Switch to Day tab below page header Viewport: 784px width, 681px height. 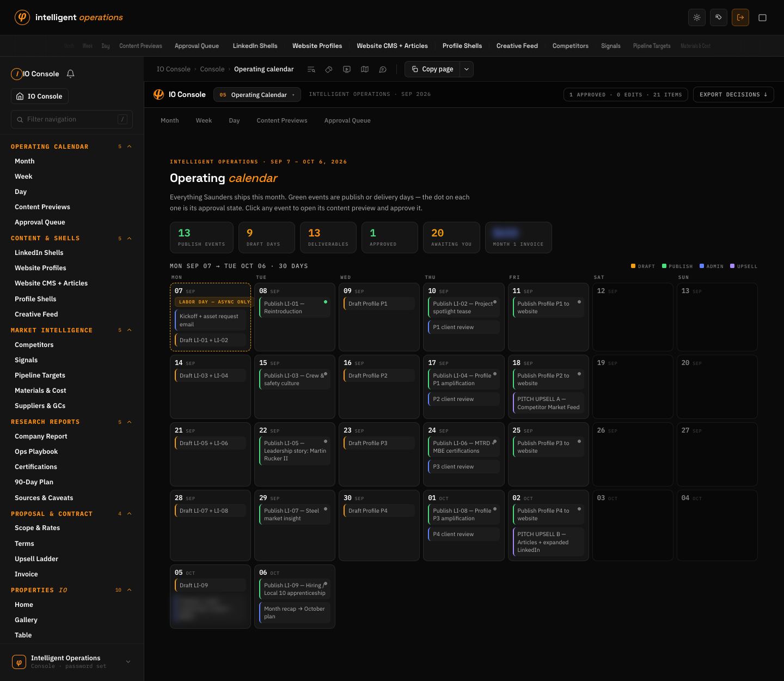click(234, 120)
